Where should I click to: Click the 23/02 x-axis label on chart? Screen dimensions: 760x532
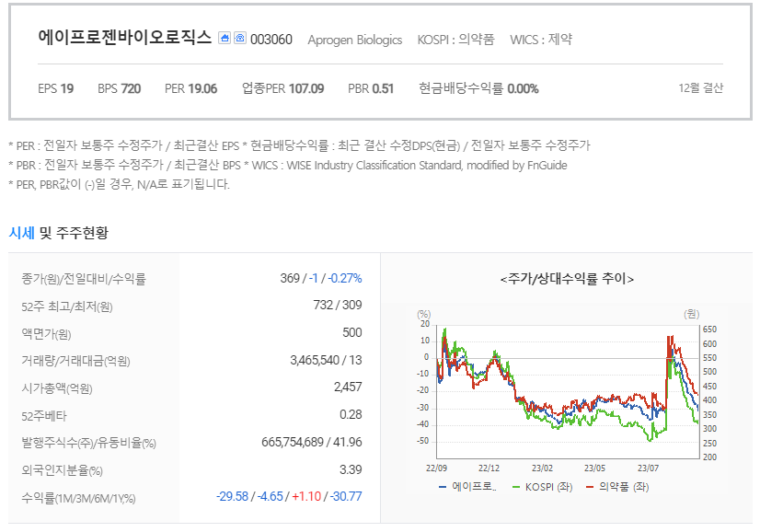[x=542, y=468]
